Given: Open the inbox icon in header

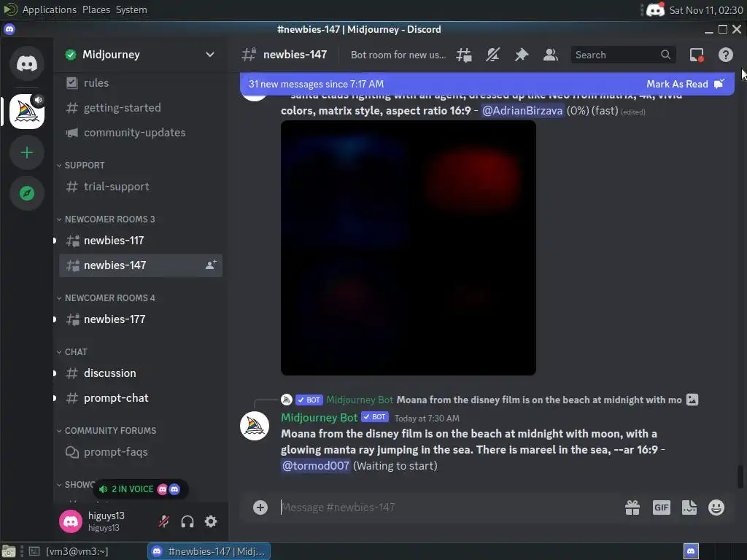Looking at the screenshot, I should (697, 55).
